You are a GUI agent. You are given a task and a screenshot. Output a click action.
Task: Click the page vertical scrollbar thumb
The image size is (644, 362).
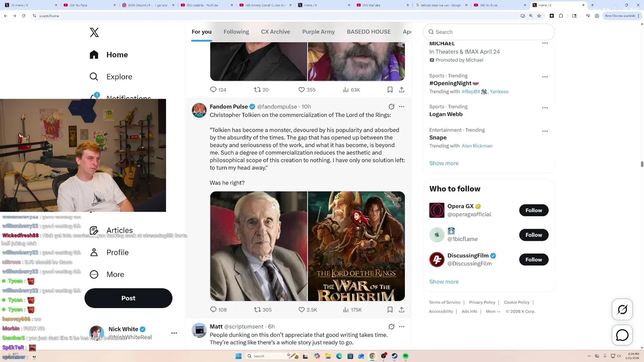641,164
